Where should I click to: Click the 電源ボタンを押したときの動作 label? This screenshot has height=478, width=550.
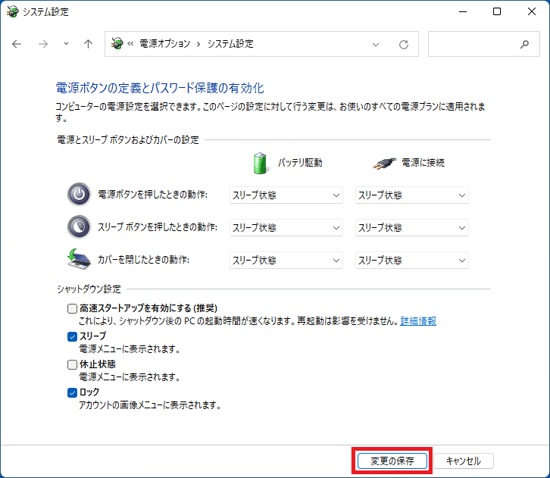pos(153,195)
